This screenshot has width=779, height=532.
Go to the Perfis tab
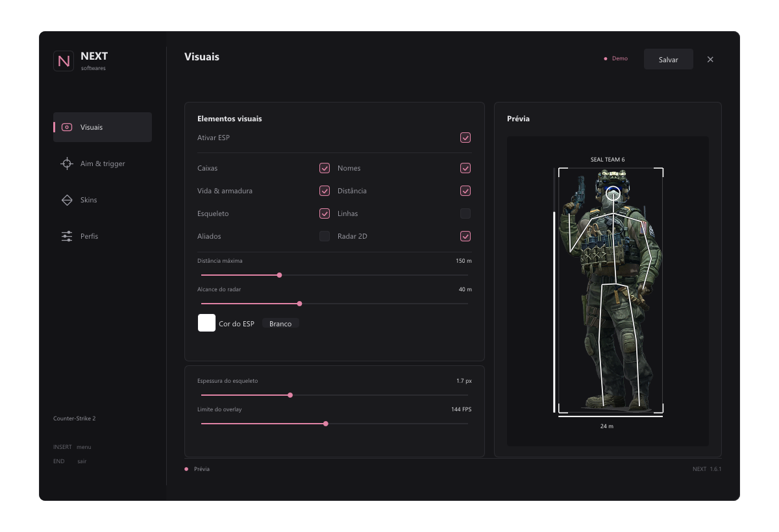103,236
